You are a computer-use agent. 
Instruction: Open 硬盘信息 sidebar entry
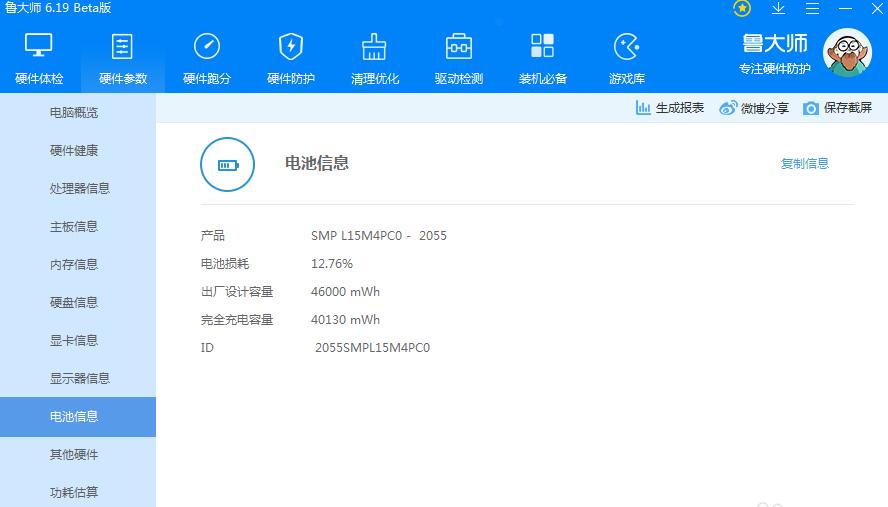click(74, 302)
